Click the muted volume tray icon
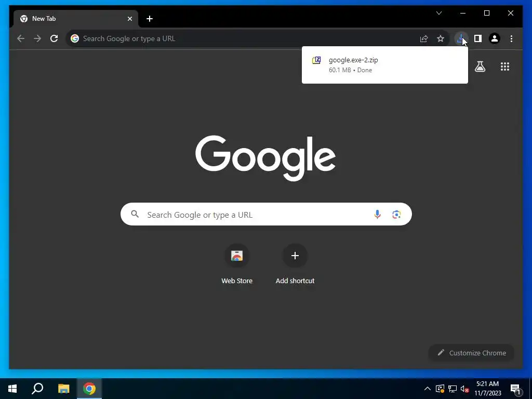 pyautogui.click(x=464, y=389)
